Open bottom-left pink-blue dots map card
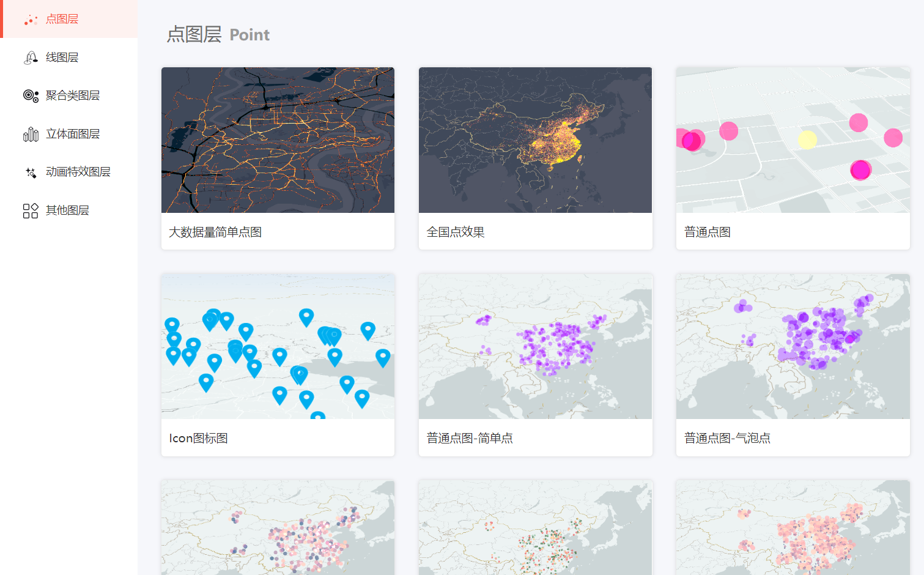The height and width of the screenshot is (575, 924). (x=278, y=527)
